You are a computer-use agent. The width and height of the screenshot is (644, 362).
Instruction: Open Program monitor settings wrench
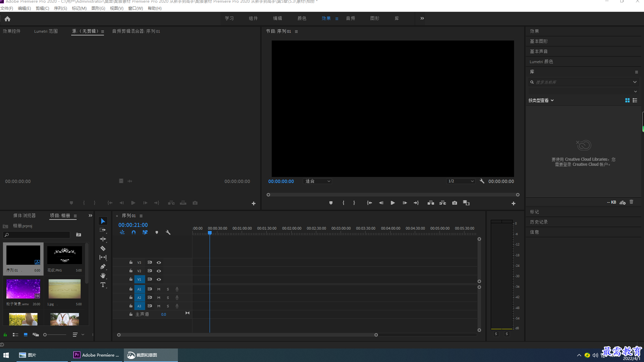pyautogui.click(x=482, y=181)
